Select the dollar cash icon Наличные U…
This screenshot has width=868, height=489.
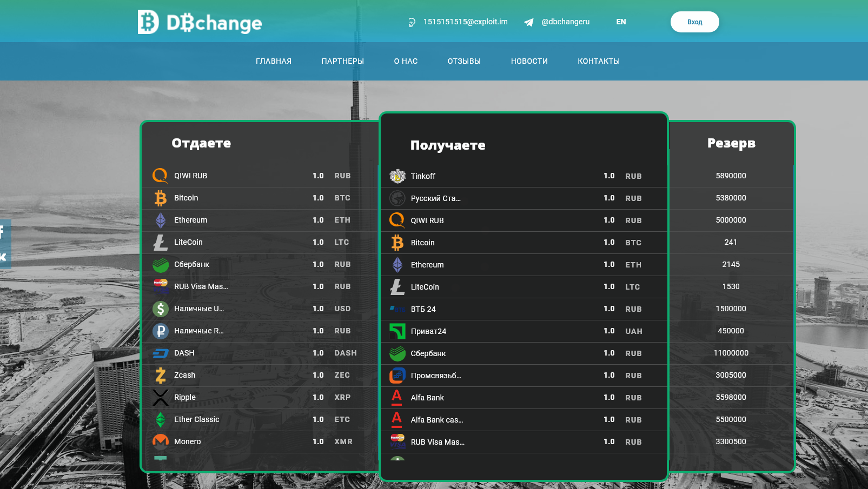click(x=161, y=309)
